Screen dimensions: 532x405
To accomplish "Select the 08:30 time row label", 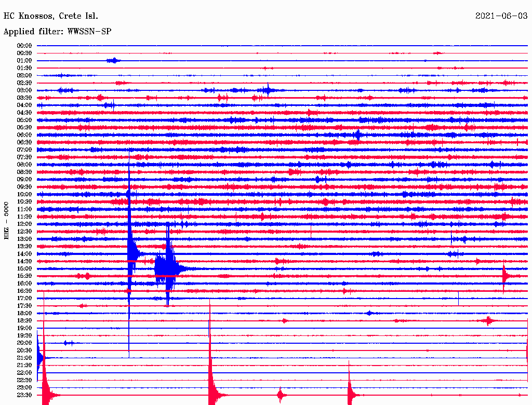I will pos(24,172).
